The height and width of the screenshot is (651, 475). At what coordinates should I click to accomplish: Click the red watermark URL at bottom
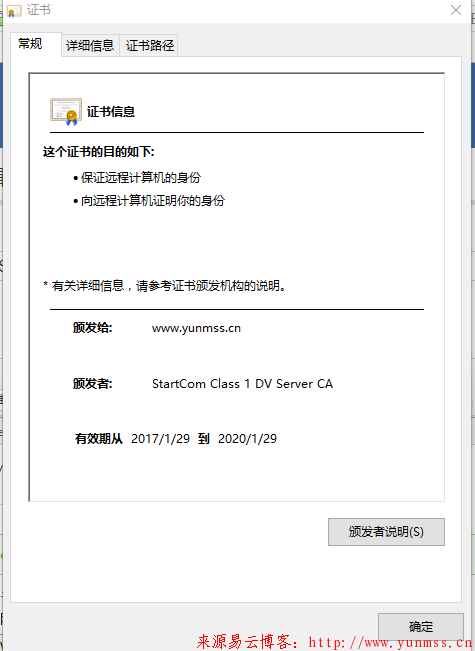coord(391,642)
